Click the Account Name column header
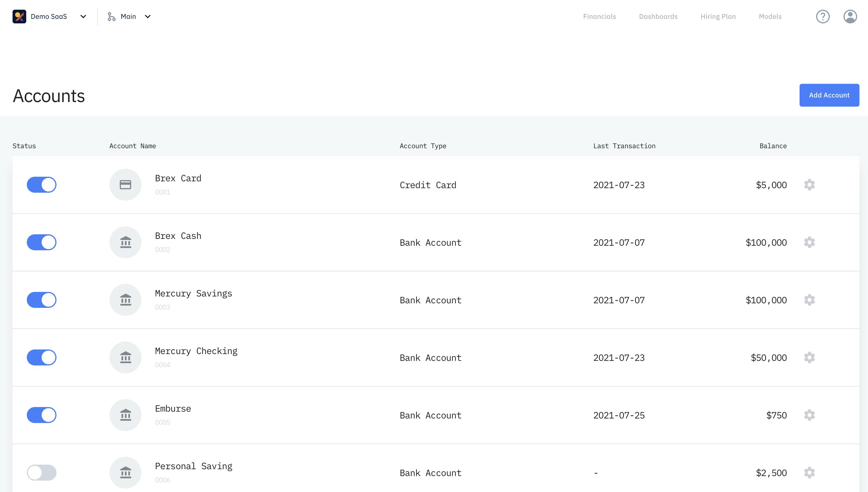Viewport: 868px width, 492px height. [133, 146]
